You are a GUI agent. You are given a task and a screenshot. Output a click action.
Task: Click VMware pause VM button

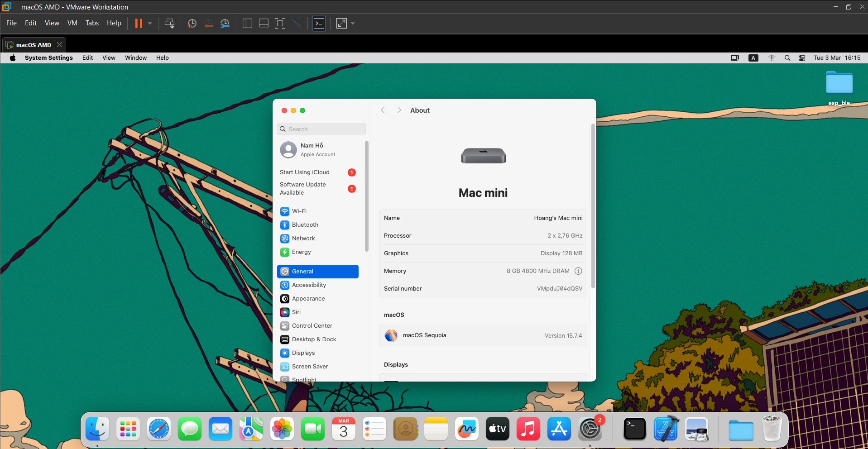tap(139, 24)
